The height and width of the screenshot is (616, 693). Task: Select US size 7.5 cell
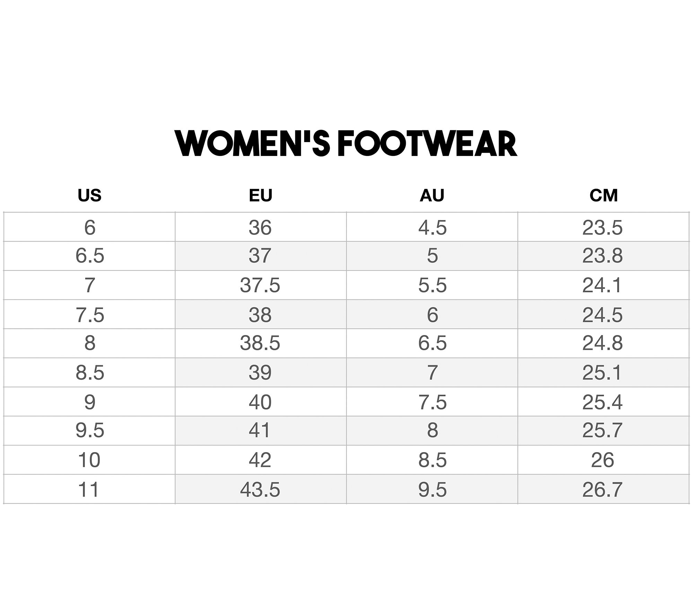89,314
